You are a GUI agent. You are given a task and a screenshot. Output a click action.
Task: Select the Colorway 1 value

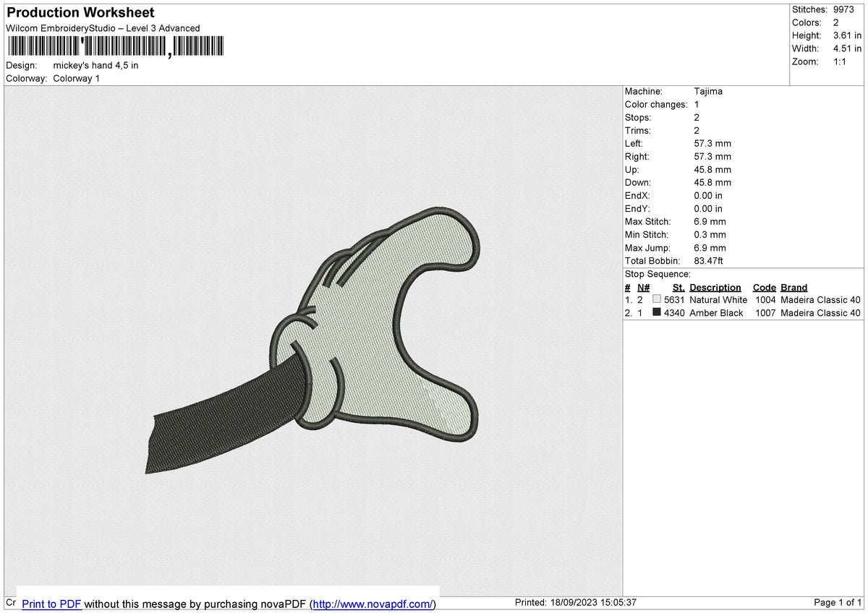coord(77,79)
